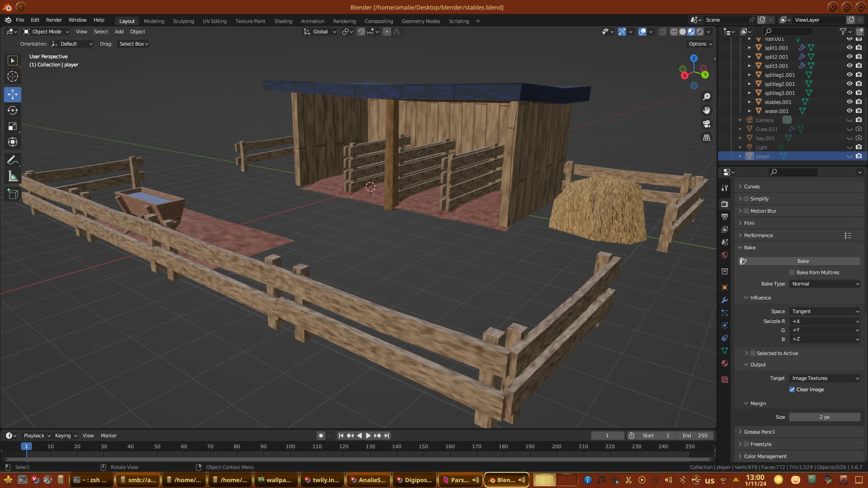Uncheck the Clear Image checkbox
Screen dimensions: 868x488
[792, 389]
